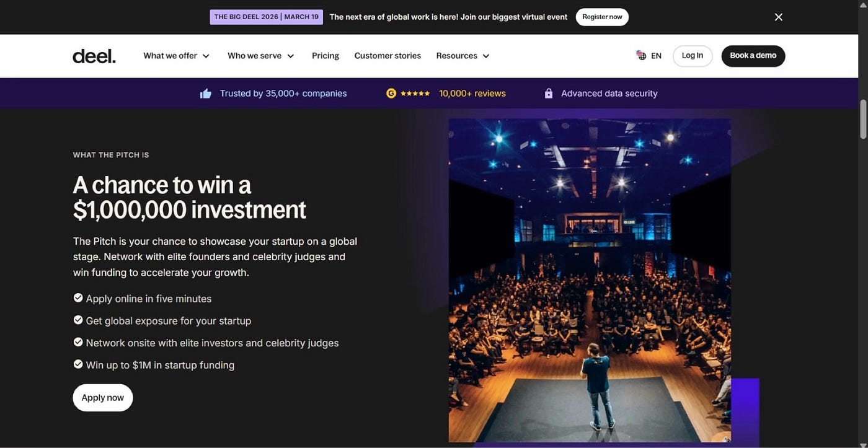Click the Book a demo button
868x448 pixels.
[x=753, y=56]
